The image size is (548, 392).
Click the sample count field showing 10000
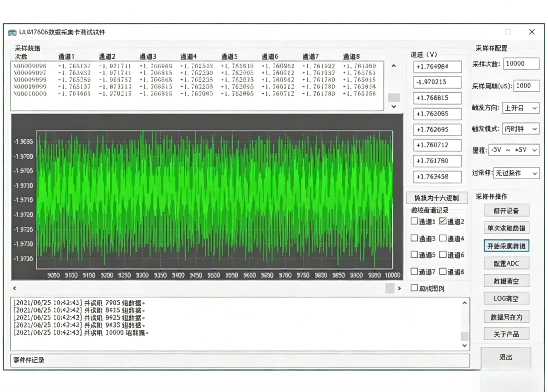tap(521, 64)
